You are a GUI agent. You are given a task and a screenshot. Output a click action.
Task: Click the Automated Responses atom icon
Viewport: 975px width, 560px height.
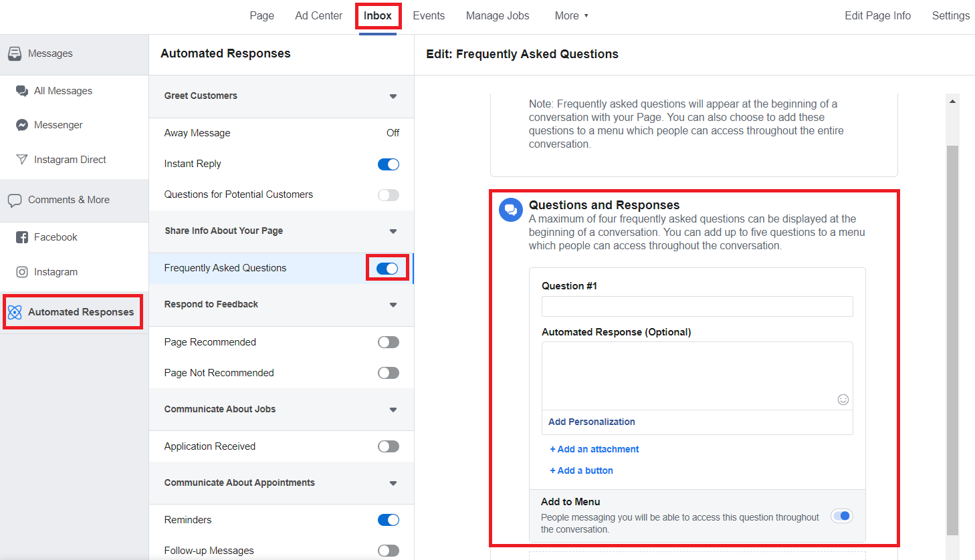pyautogui.click(x=15, y=312)
